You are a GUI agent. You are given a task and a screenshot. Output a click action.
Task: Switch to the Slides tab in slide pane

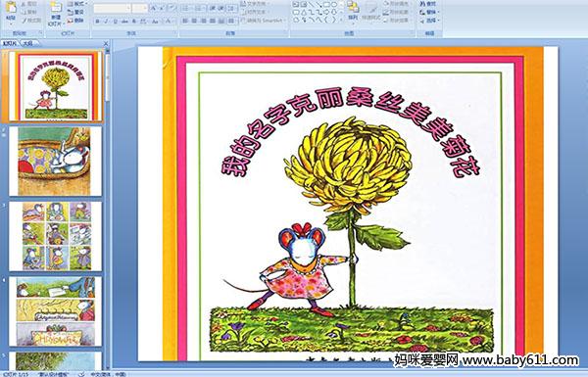(10, 43)
